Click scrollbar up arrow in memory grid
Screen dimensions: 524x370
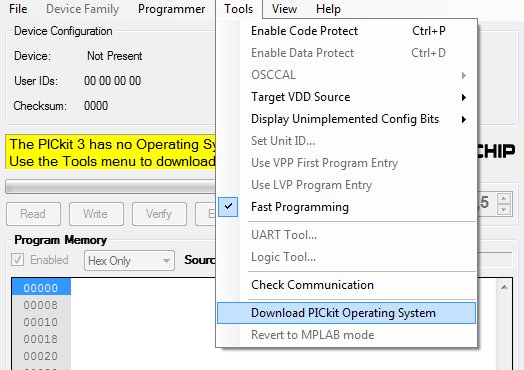point(504,287)
